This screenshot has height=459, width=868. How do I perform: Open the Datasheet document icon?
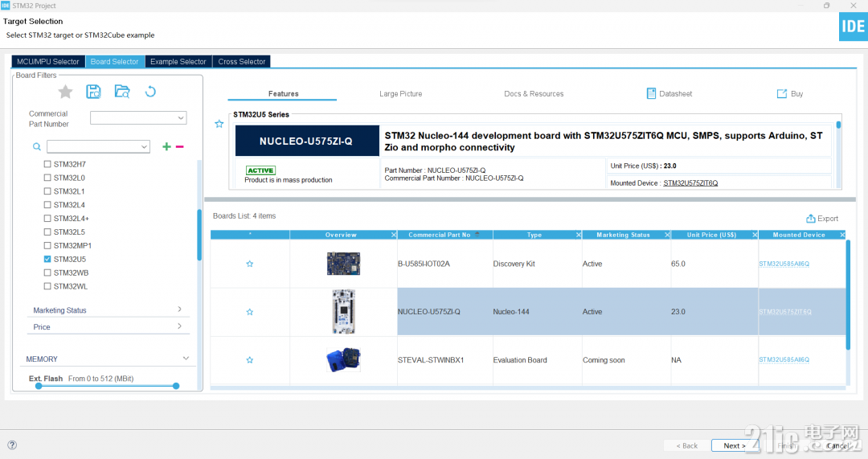tap(651, 93)
